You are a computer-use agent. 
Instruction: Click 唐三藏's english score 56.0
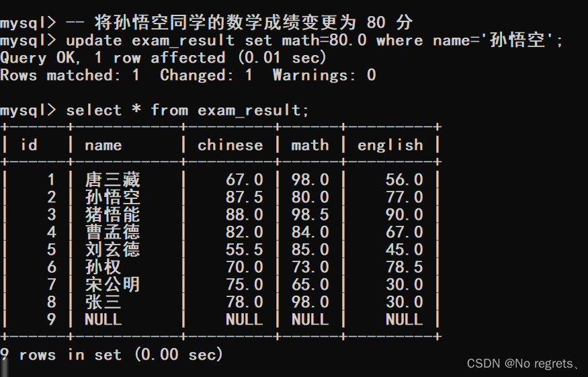tap(405, 179)
